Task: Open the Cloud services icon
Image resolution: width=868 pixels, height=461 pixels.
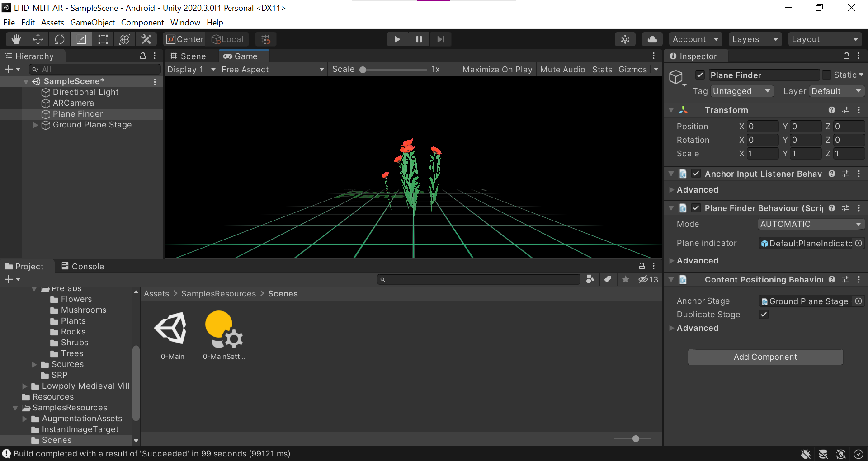Action: click(x=652, y=39)
